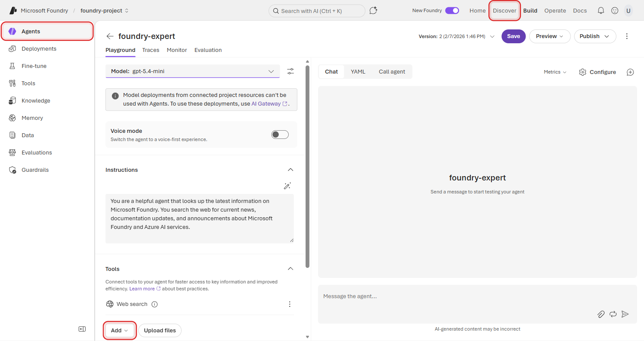Screen dimensions: 644x341
Task: Send the message with the arrow icon
Action: click(x=625, y=314)
